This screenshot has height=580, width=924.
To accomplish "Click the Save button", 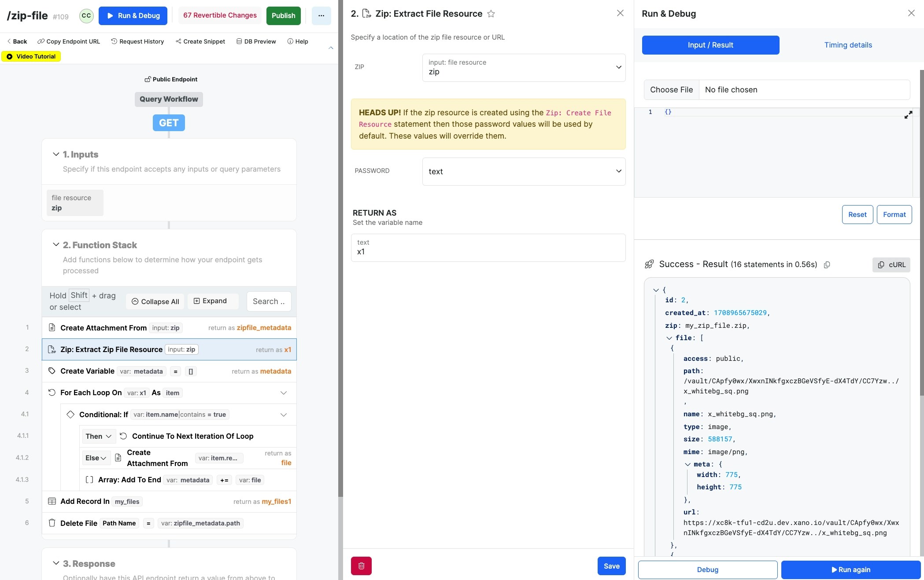I will (611, 566).
